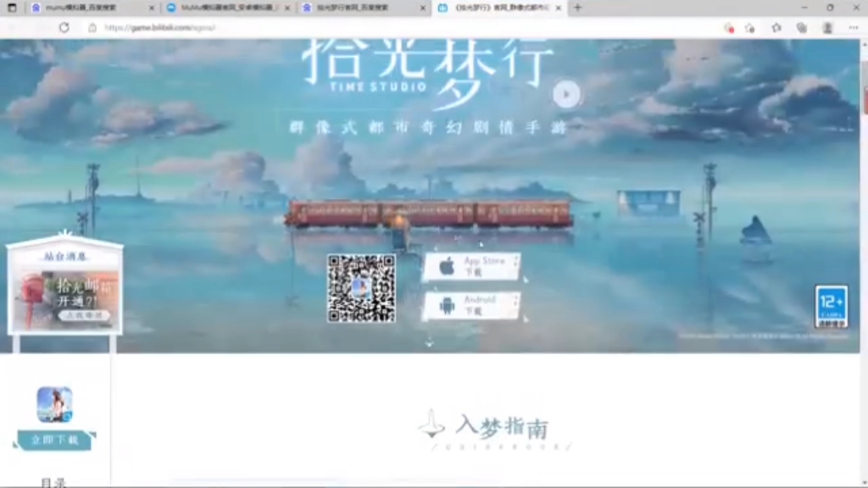The width and height of the screenshot is (868, 488).
Task: Click the download QR code
Action: pyautogui.click(x=359, y=286)
